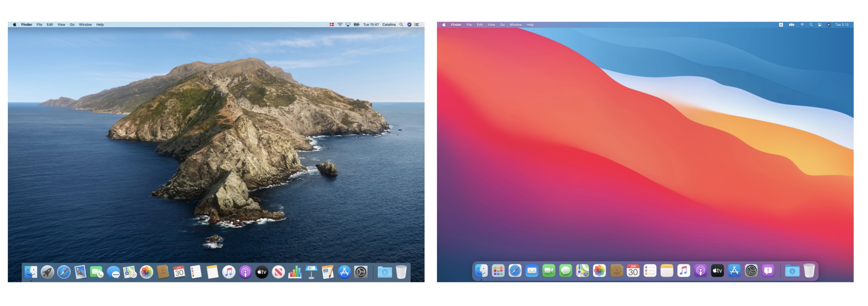Open News app in Catalina dock
868x306 pixels.
coord(278,272)
